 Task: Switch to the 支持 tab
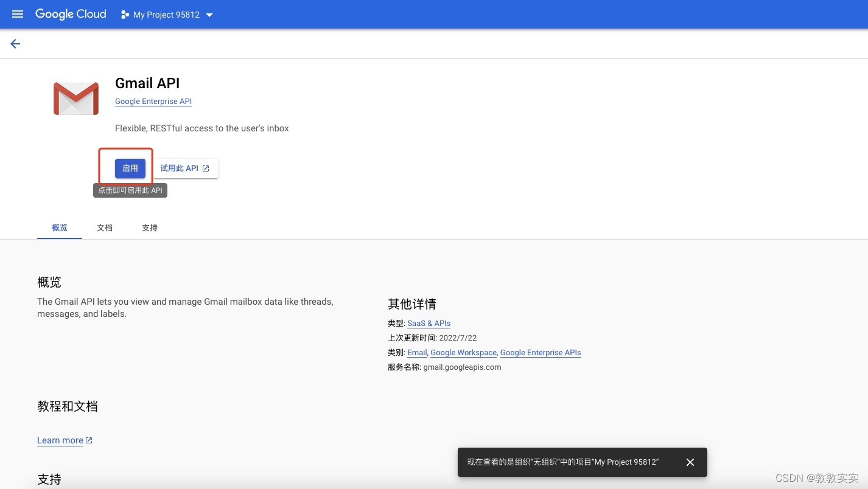coord(150,227)
